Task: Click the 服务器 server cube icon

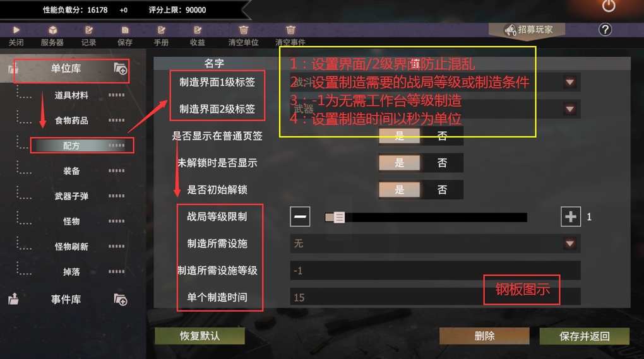Action: [52, 30]
